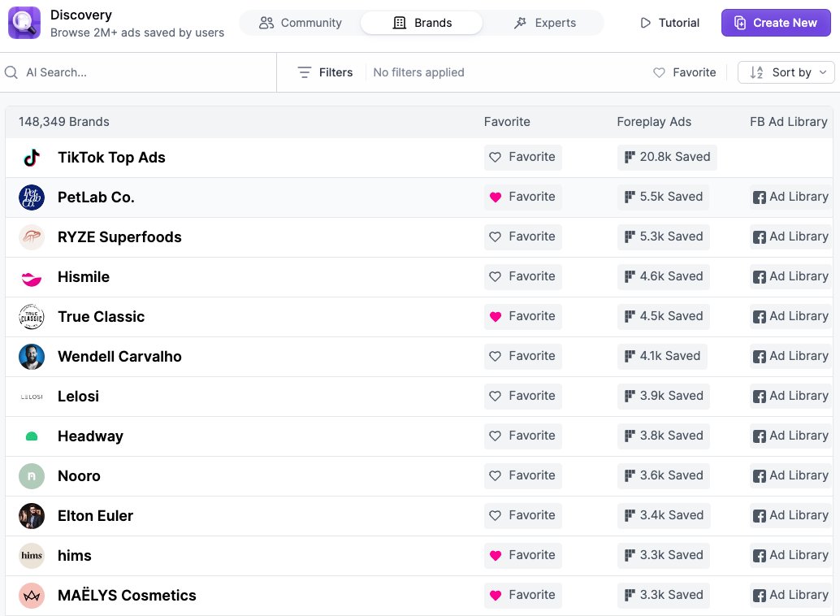Unfavorite the hims brand
The image size is (840, 616).
pyautogui.click(x=523, y=555)
